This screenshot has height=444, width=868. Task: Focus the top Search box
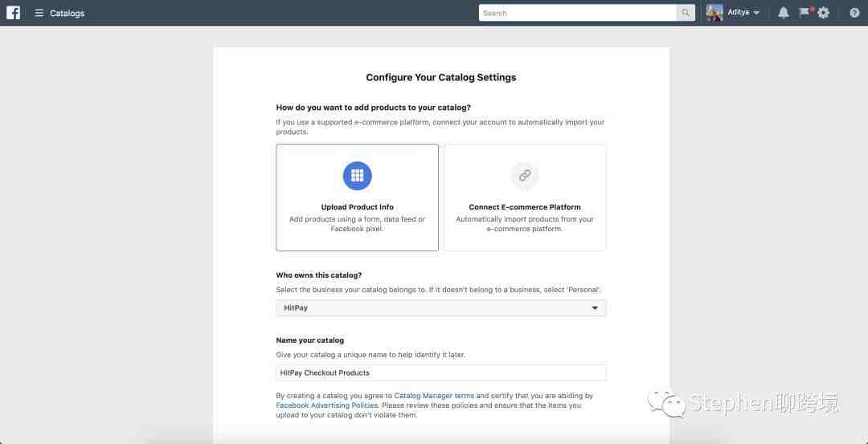coord(577,13)
